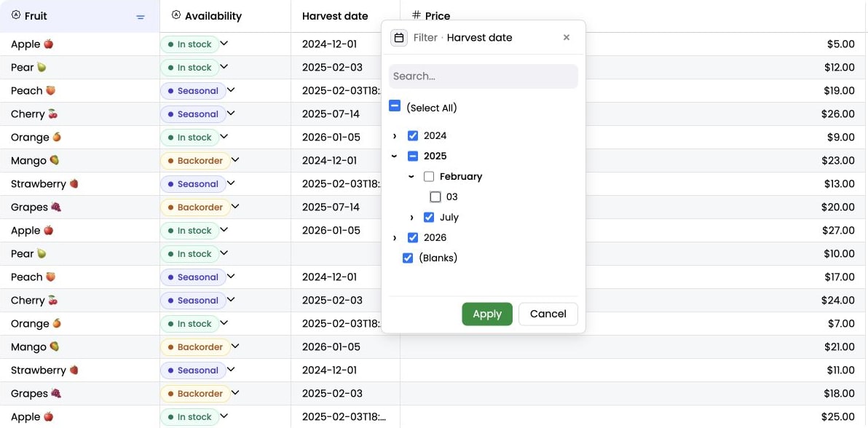Click the filter Search field
The height and width of the screenshot is (428, 868).
click(x=484, y=76)
